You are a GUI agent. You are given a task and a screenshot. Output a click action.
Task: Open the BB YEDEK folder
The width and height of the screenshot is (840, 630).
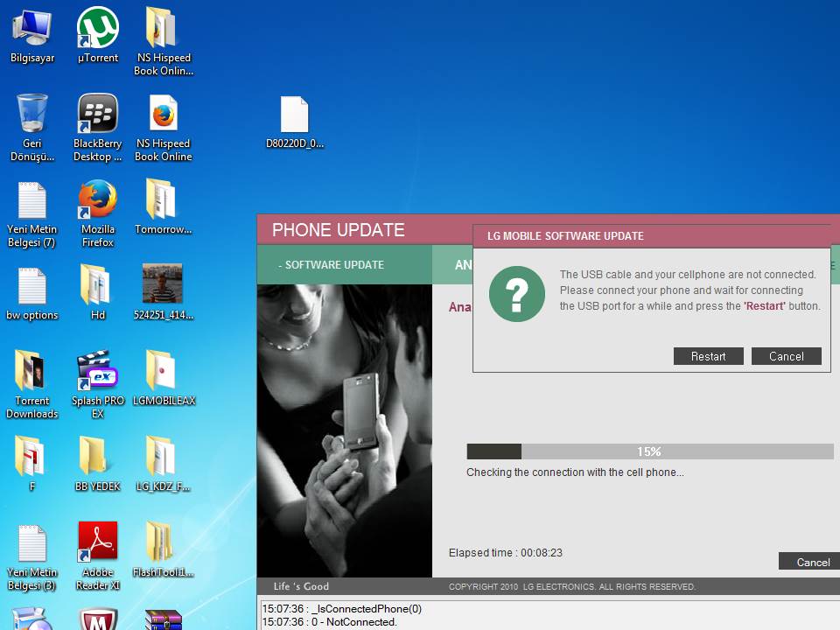click(x=97, y=464)
